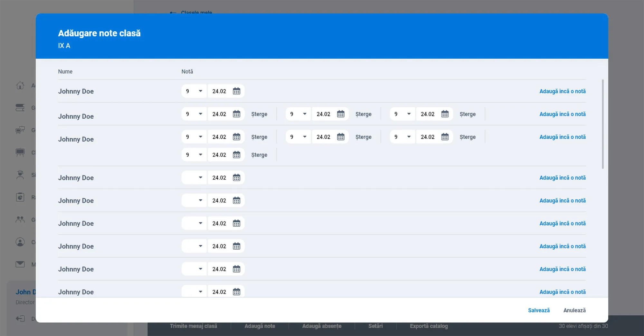Expand third grade dropdown in second row
644x336 pixels.
click(x=409, y=114)
